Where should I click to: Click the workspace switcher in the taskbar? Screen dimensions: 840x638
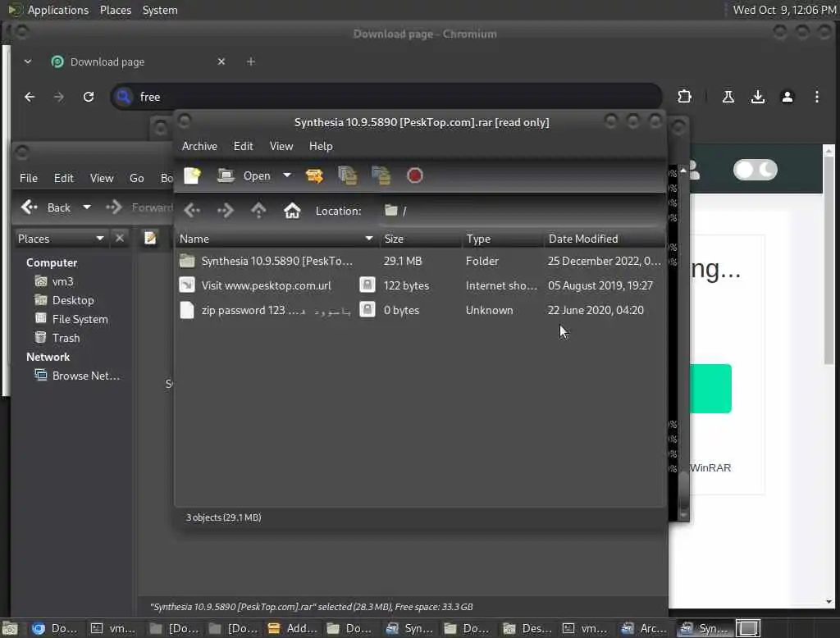[748, 628]
